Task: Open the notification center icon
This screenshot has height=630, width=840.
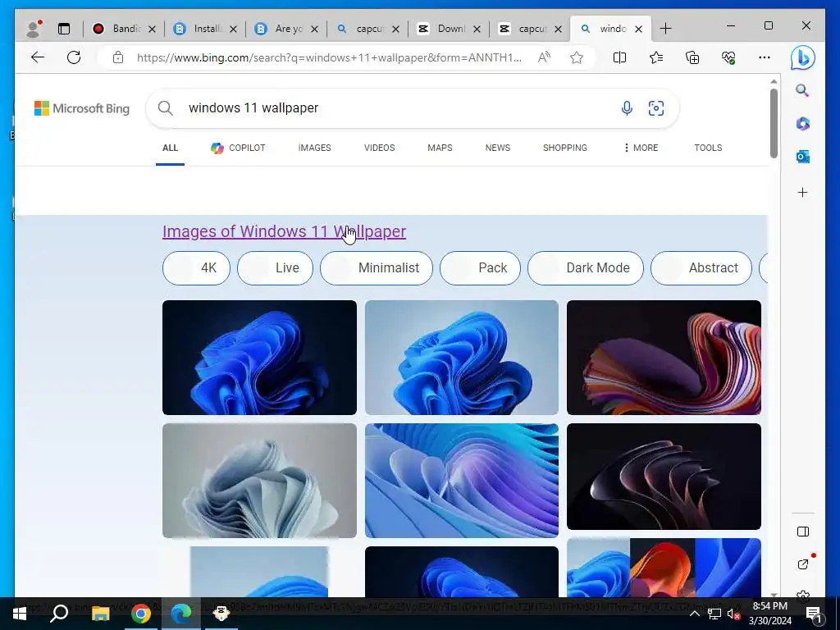Action: [813, 614]
